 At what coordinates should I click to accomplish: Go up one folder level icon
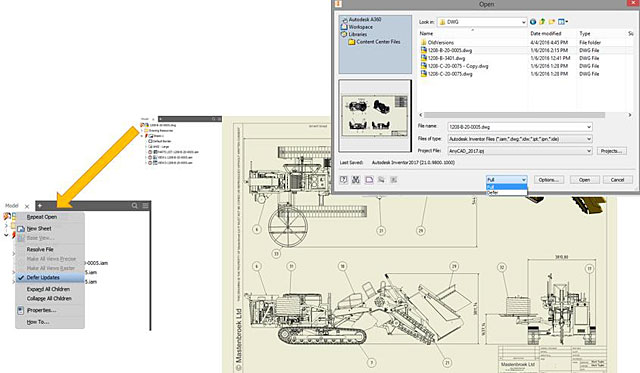542,22
